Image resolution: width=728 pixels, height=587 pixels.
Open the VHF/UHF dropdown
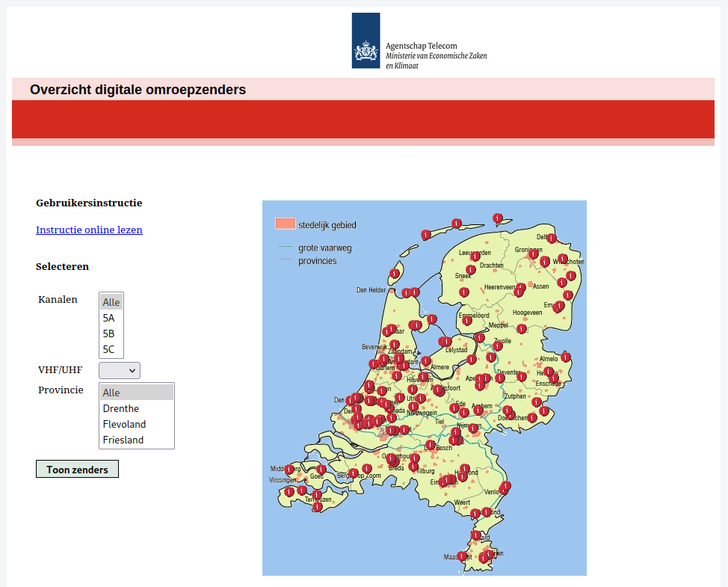(x=120, y=370)
